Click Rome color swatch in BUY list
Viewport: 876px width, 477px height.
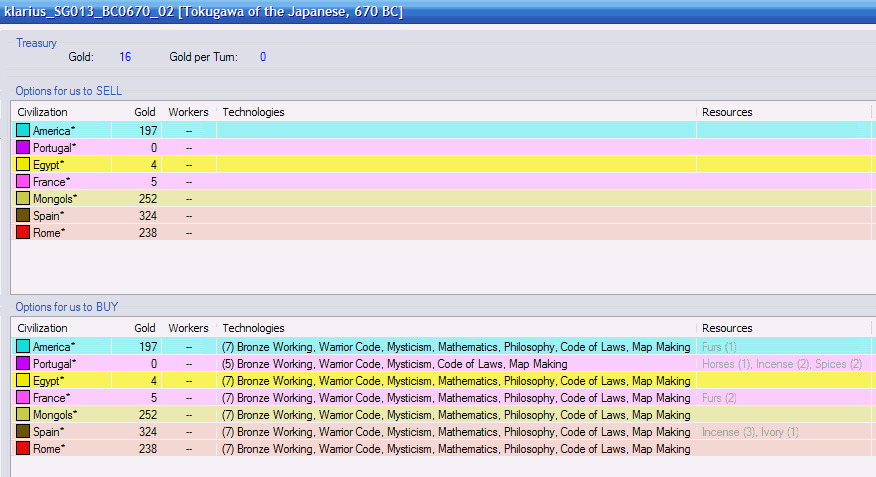pos(23,449)
